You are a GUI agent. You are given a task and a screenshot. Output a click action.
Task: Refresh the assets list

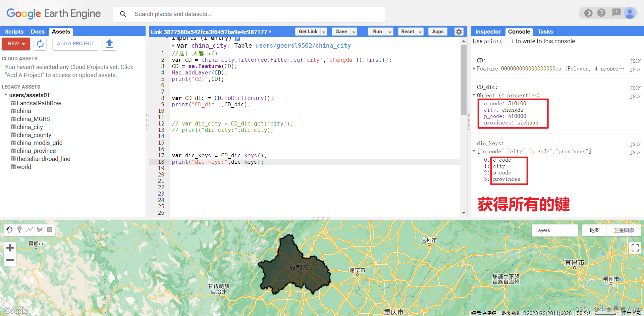click(40, 44)
